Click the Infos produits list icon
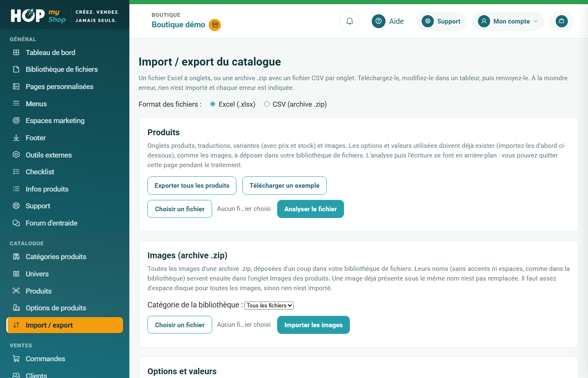588x378 pixels. click(x=16, y=189)
